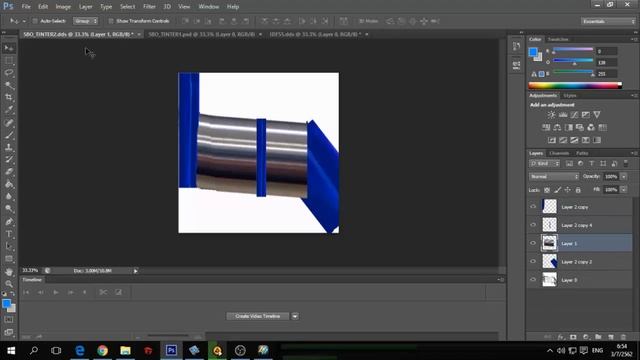
Task: Add a Brightness/Contrast adjustment
Action: click(551, 115)
